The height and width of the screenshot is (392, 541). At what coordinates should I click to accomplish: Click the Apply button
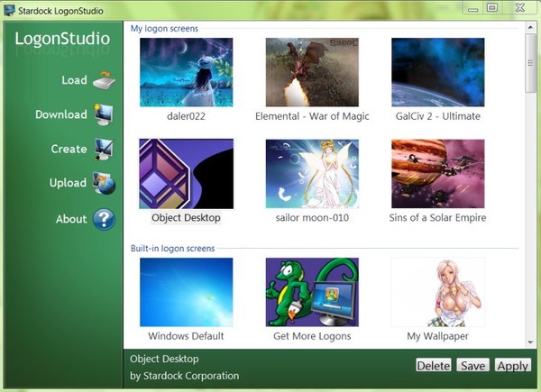tap(513, 365)
